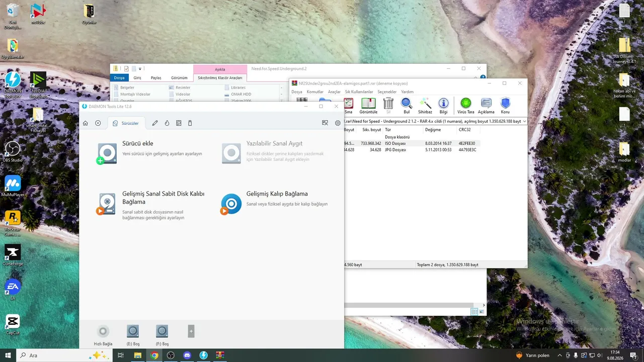The height and width of the screenshot is (362, 644).
Task: Open Discord from taskbar
Action: click(187, 355)
